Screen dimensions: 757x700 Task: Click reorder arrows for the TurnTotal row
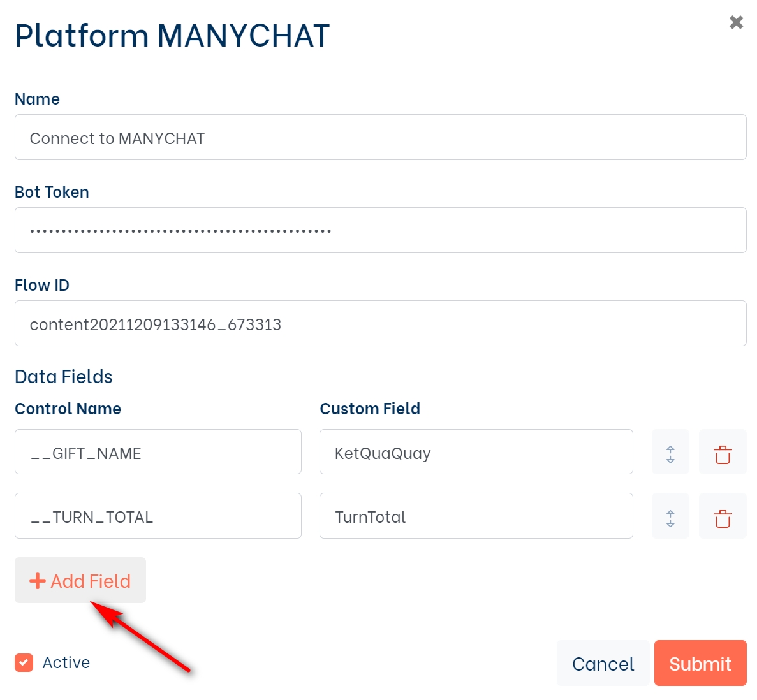click(670, 516)
